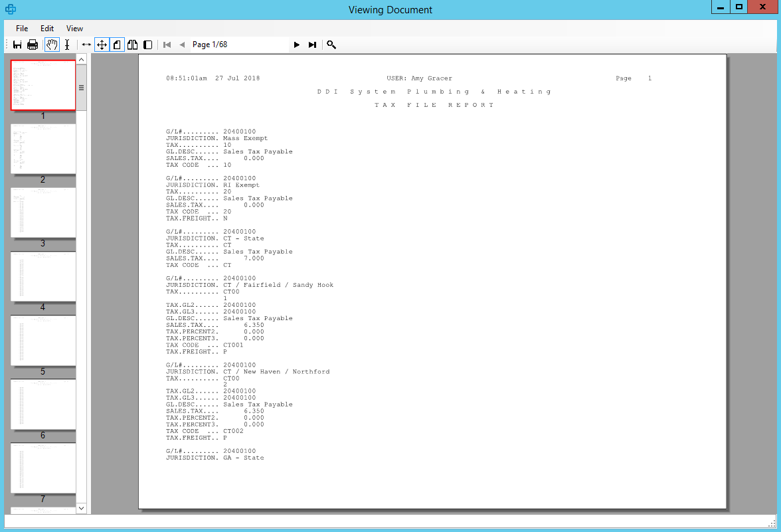
Task: Print the document using the printer icon
Action: click(x=33, y=44)
